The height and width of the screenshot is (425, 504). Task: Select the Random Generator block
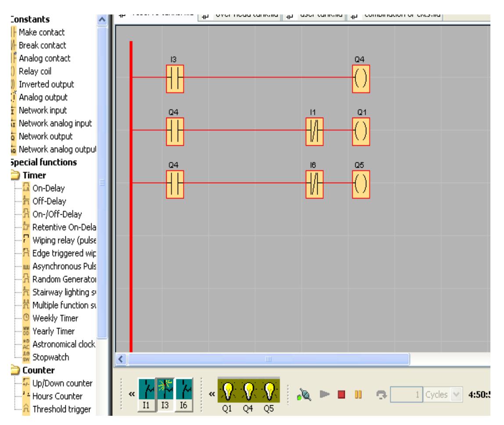[59, 279]
